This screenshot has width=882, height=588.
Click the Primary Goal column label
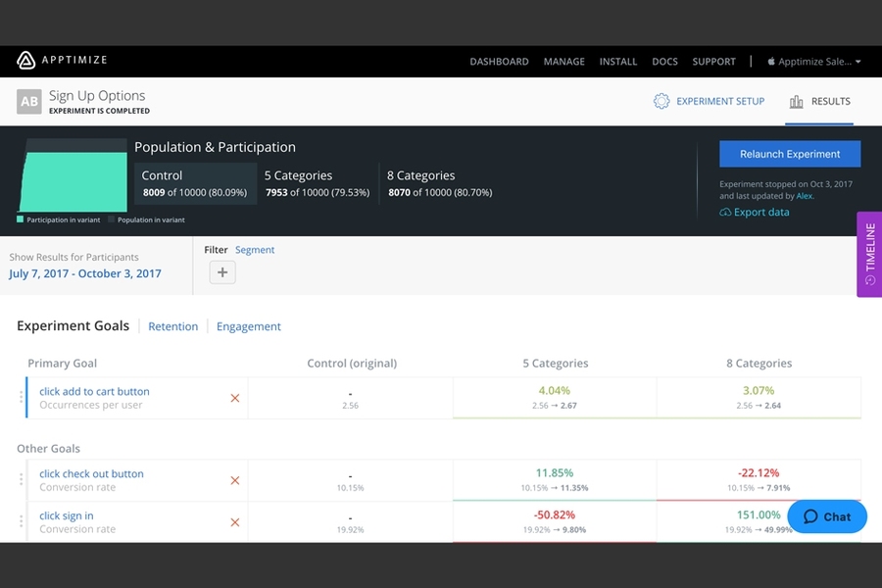click(63, 364)
